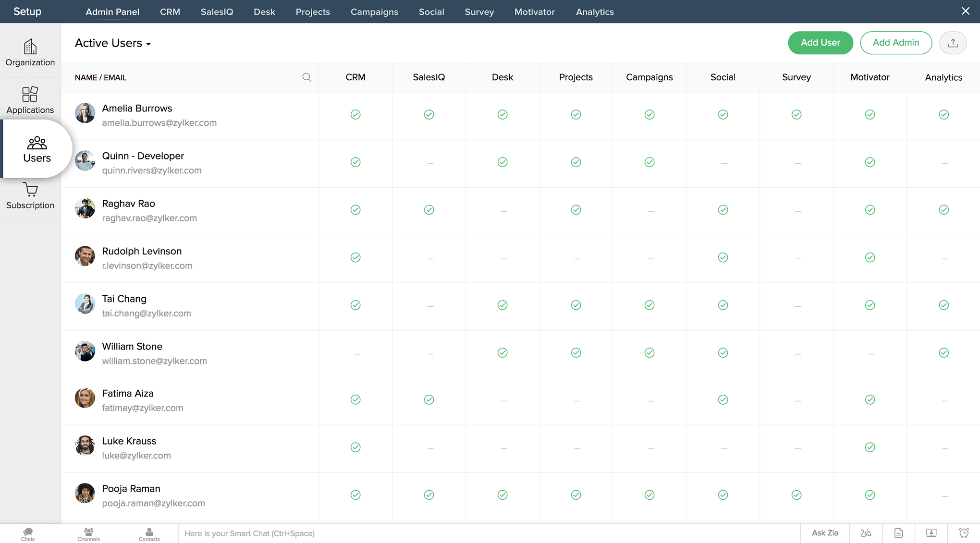
Task: Click Tai Chang's profile photo
Action: pos(85,304)
